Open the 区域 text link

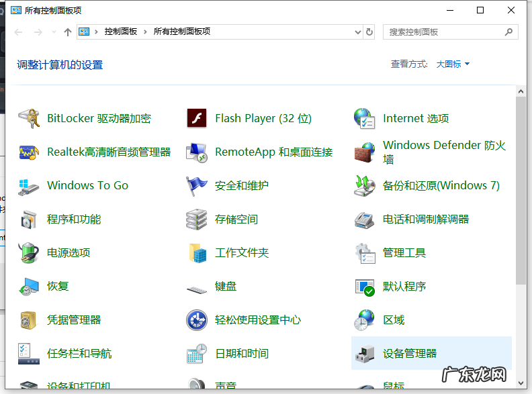tap(394, 319)
